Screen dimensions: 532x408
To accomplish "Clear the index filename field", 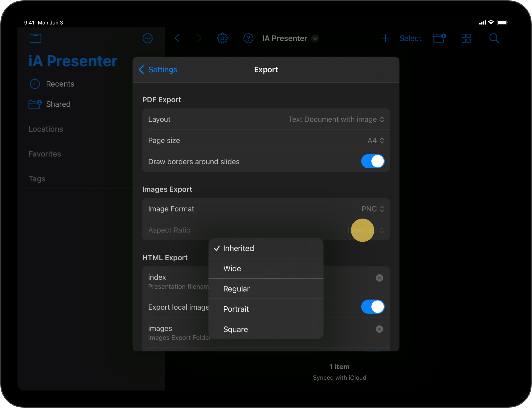I will [379, 278].
